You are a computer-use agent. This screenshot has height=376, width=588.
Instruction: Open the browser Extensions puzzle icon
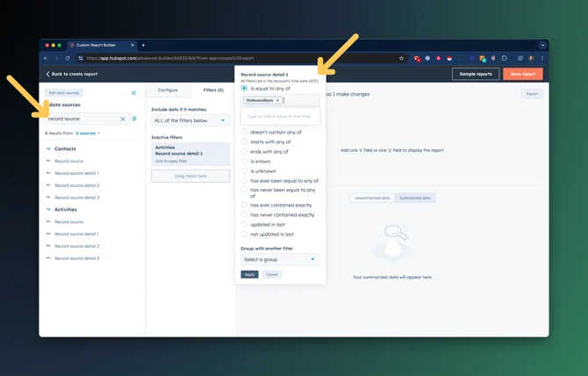point(504,58)
